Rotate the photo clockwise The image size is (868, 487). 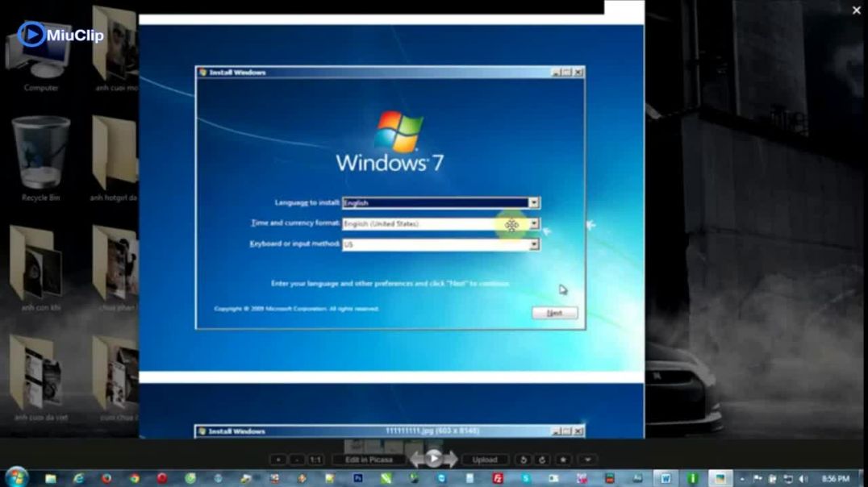coord(544,459)
